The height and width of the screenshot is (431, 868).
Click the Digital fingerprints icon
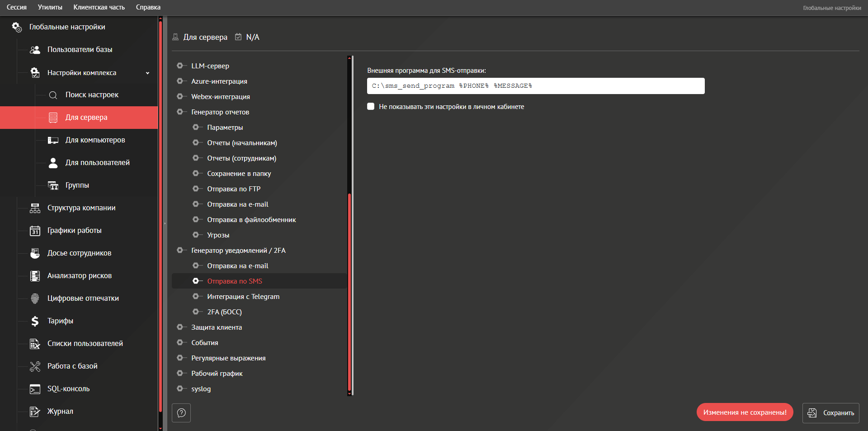pos(35,298)
